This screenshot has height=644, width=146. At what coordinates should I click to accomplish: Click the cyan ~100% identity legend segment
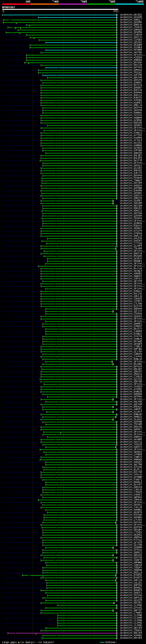(130, 4)
